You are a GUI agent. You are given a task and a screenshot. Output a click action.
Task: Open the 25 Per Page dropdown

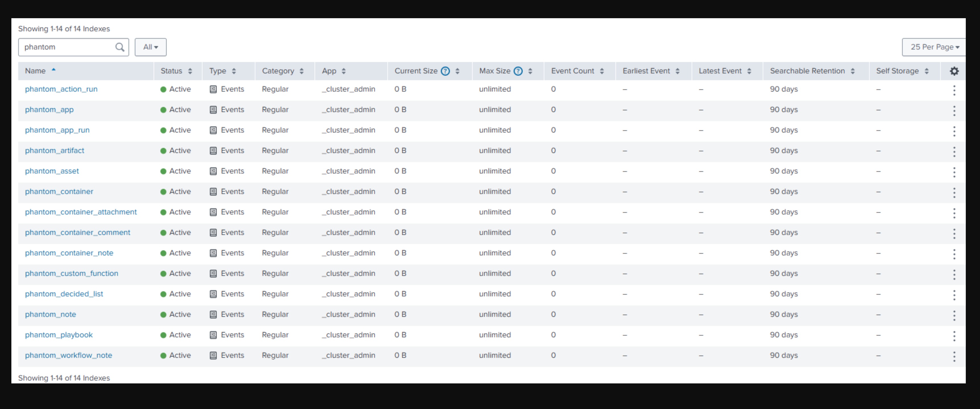click(x=934, y=47)
